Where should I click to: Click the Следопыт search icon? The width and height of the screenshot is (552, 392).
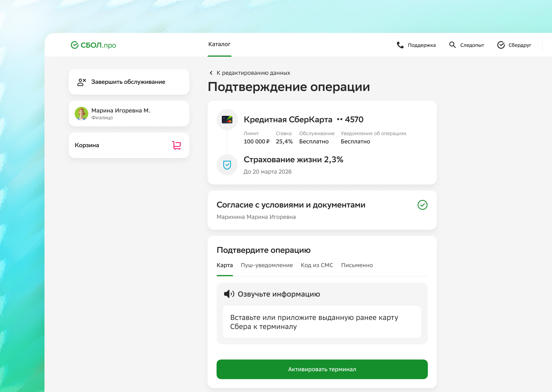[x=452, y=45]
